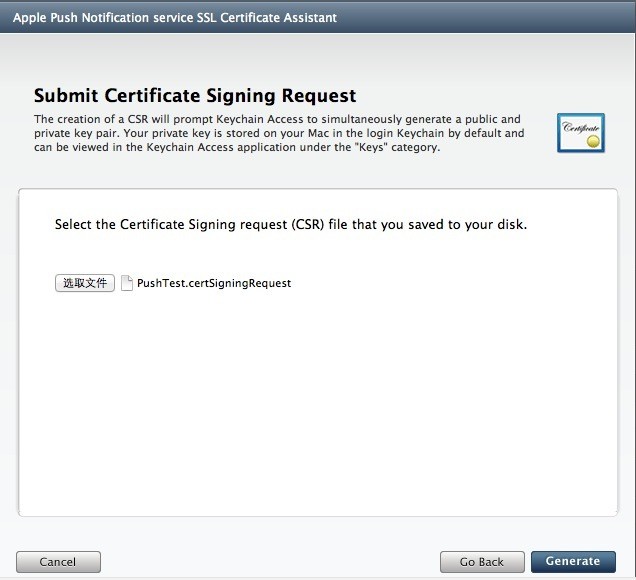The width and height of the screenshot is (636, 580).
Task: Click the gold seal on certificate image
Action: (x=593, y=141)
